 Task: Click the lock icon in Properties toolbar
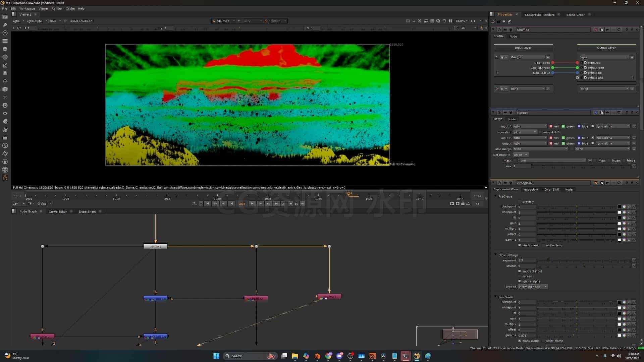click(498, 21)
